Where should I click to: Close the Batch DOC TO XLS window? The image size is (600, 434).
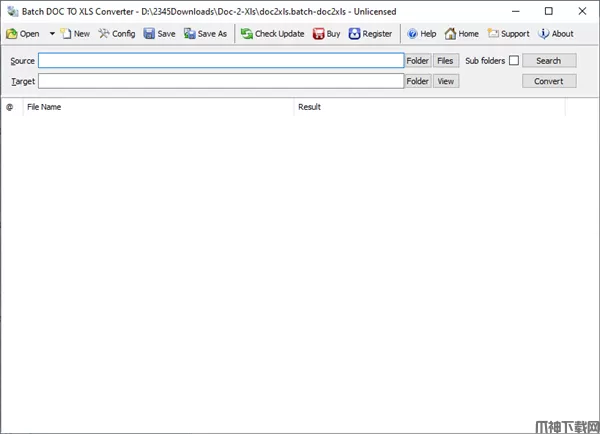pos(582,11)
